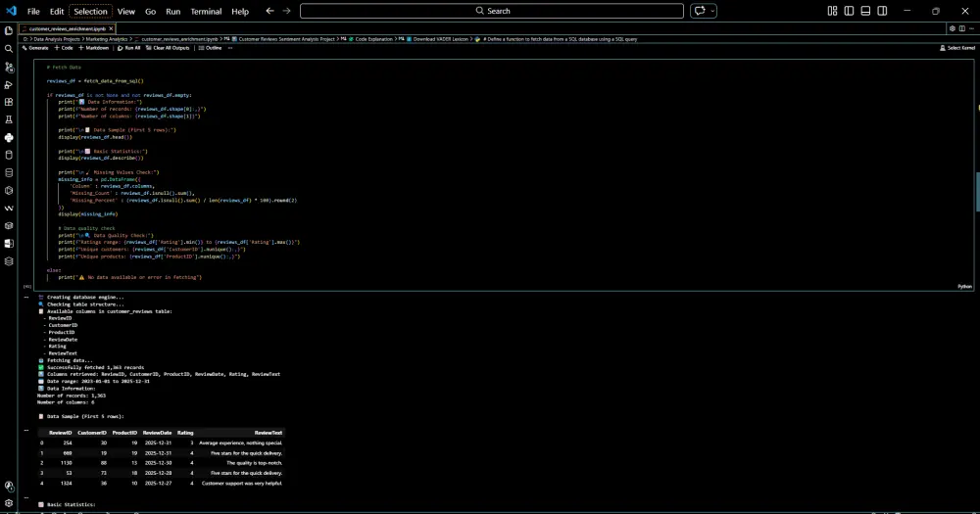Open notebook settings gear in editor toolbar

[x=953, y=28]
